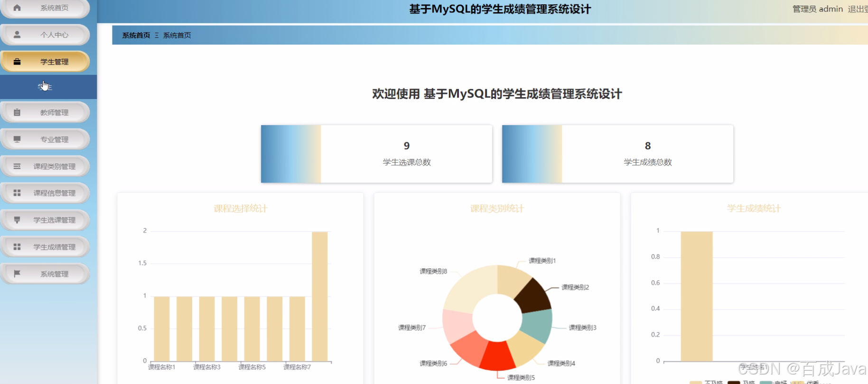Image resolution: width=868 pixels, height=384 pixels.
Task: Click the bar above 课程名称5
Action: (x=252, y=329)
